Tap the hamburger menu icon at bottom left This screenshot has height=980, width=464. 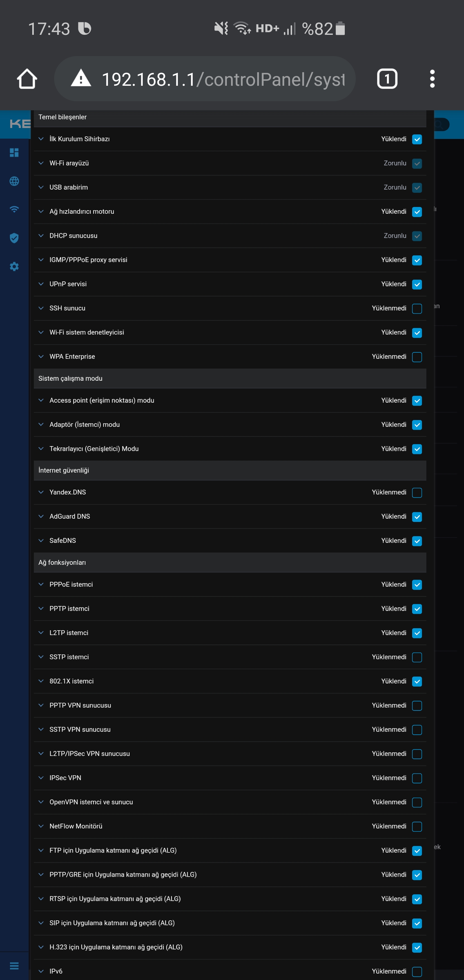(14, 965)
